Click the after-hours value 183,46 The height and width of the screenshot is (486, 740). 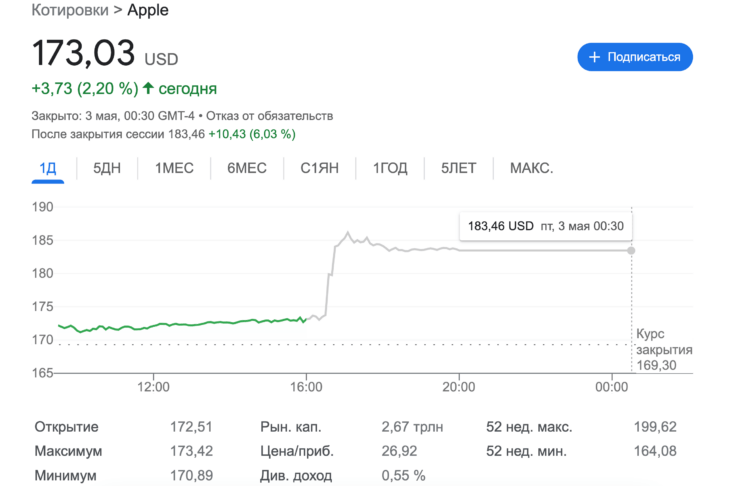click(186, 134)
